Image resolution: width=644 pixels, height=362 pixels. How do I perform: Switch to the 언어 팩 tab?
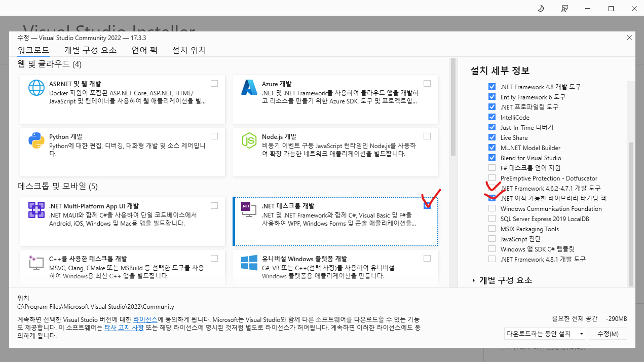[x=144, y=50]
